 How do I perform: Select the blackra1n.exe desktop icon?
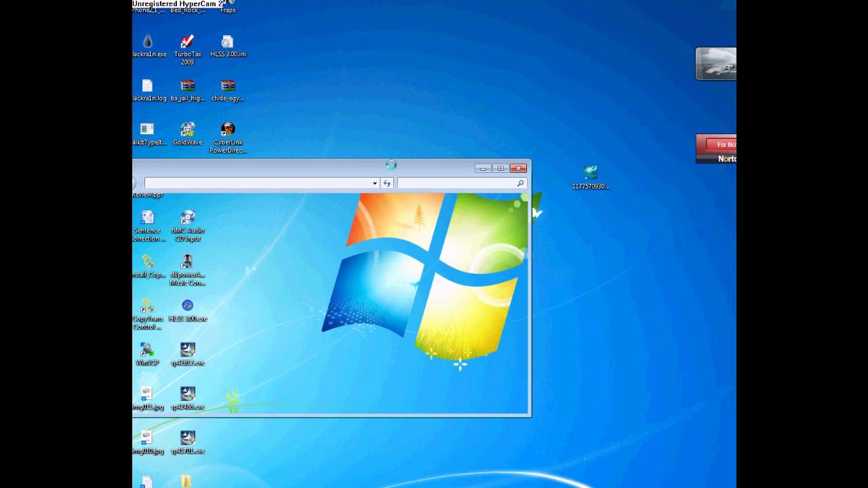pyautogui.click(x=148, y=46)
